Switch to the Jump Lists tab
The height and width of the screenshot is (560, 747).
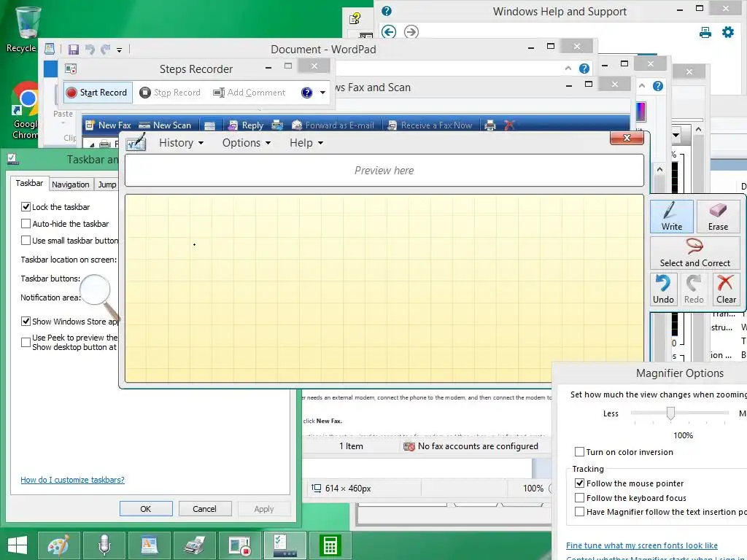[107, 184]
